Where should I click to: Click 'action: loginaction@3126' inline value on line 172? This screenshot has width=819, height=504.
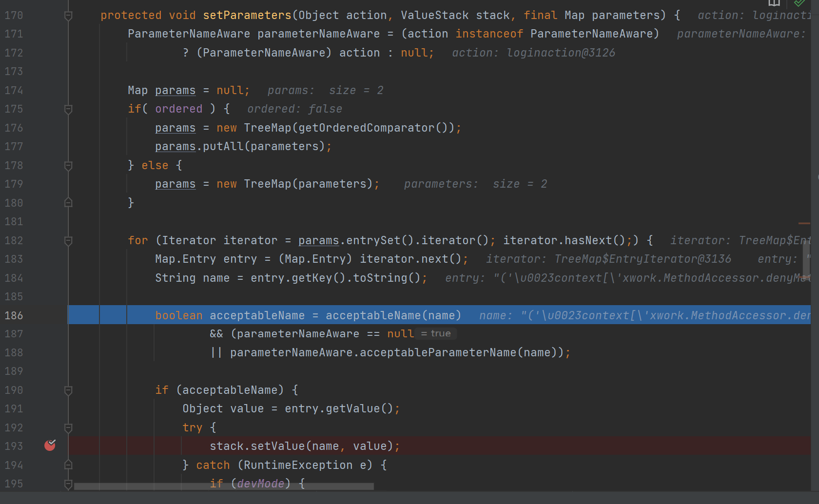click(x=533, y=53)
